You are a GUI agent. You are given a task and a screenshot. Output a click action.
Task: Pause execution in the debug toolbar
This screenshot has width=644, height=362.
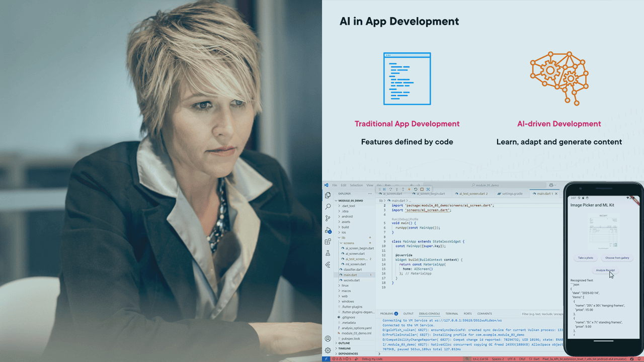point(384,190)
